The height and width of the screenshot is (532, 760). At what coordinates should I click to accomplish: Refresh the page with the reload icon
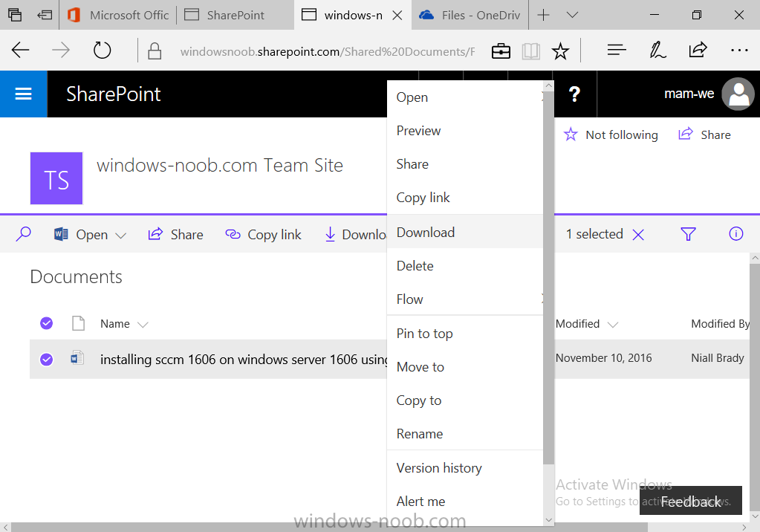click(x=102, y=50)
